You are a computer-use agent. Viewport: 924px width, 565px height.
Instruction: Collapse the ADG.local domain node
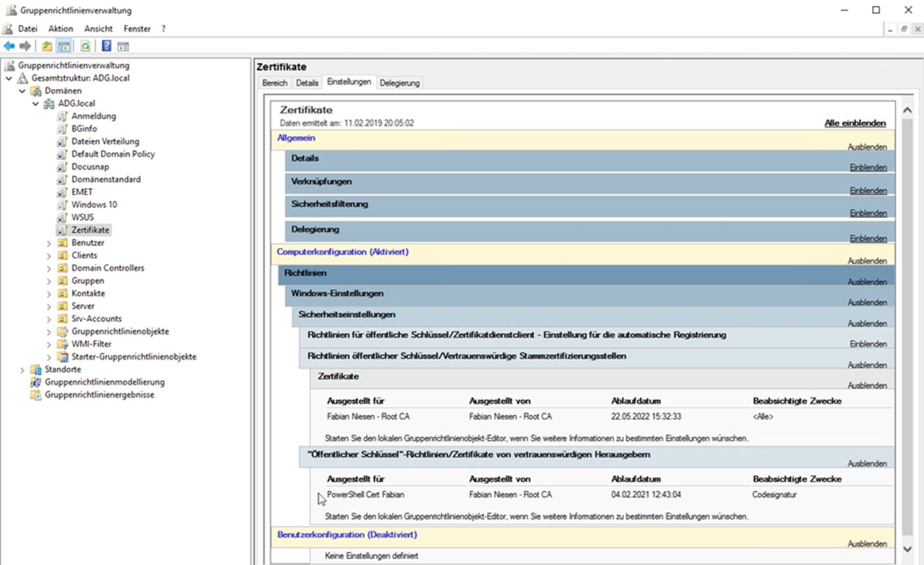pyautogui.click(x=36, y=104)
